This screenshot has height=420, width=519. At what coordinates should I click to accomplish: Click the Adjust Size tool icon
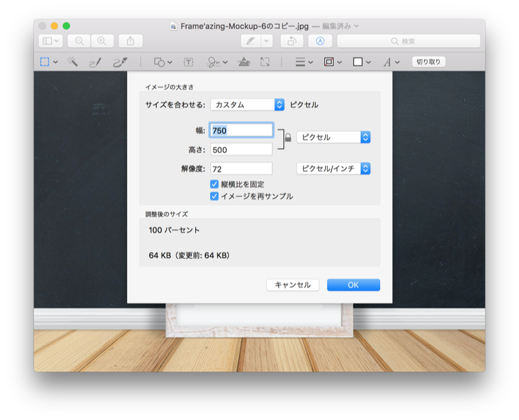[265, 62]
